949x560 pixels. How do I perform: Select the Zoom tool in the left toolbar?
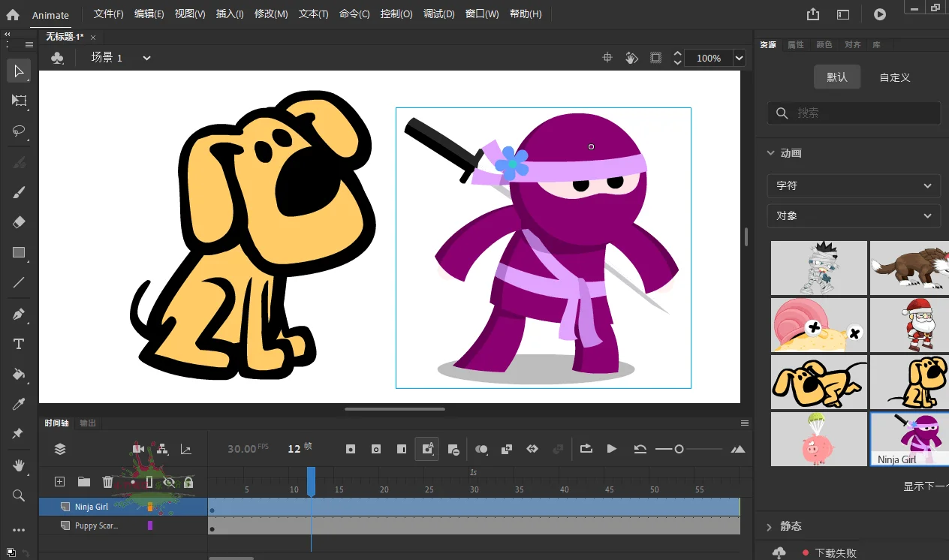19,495
